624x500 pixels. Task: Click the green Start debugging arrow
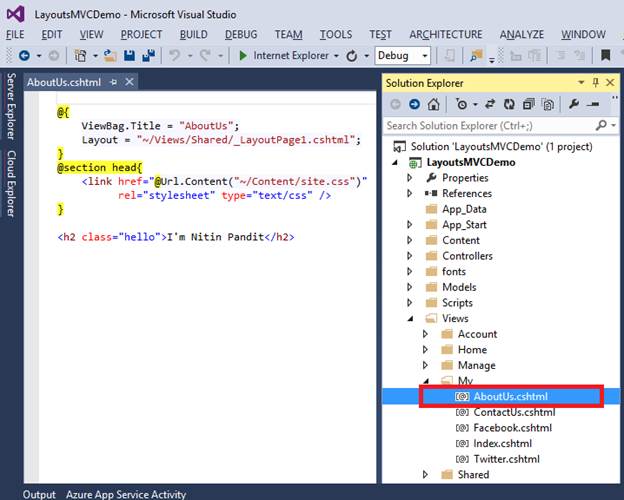[243, 56]
